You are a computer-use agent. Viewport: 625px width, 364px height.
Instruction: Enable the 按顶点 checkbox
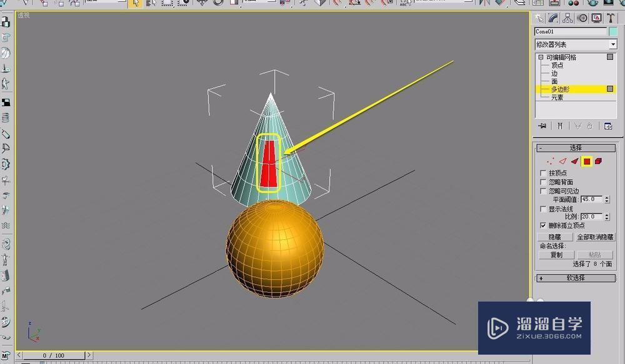542,173
